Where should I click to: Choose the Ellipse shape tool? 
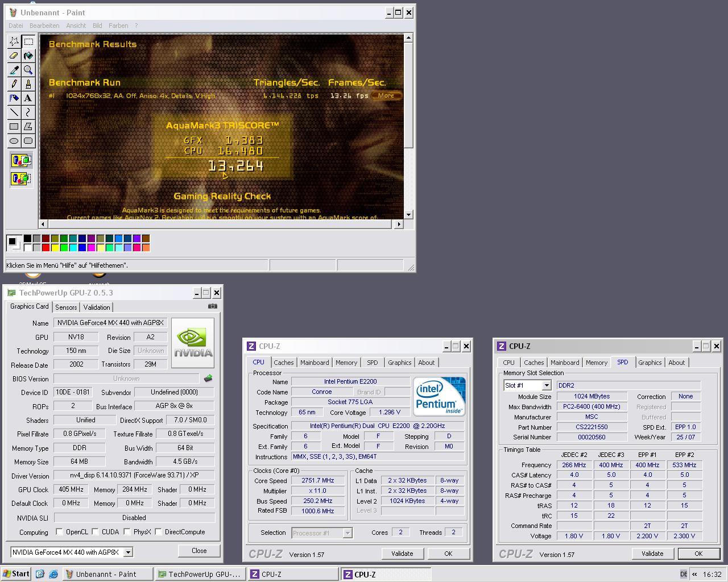(x=14, y=141)
